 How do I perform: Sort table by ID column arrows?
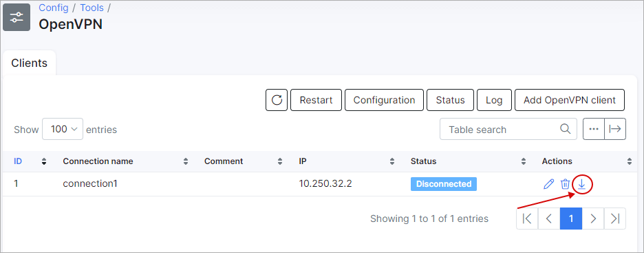coord(44,162)
